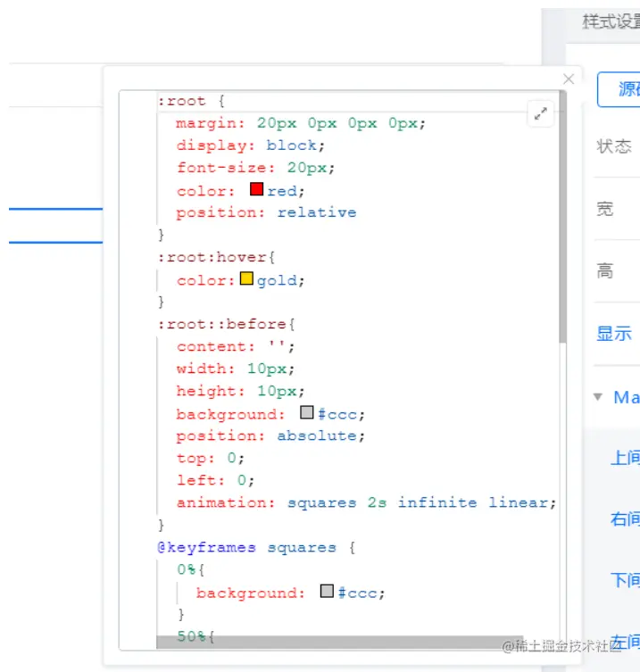Viewport: 640px width, 672px height.
Task: Open the gold color swatch picker
Action: click(246, 278)
